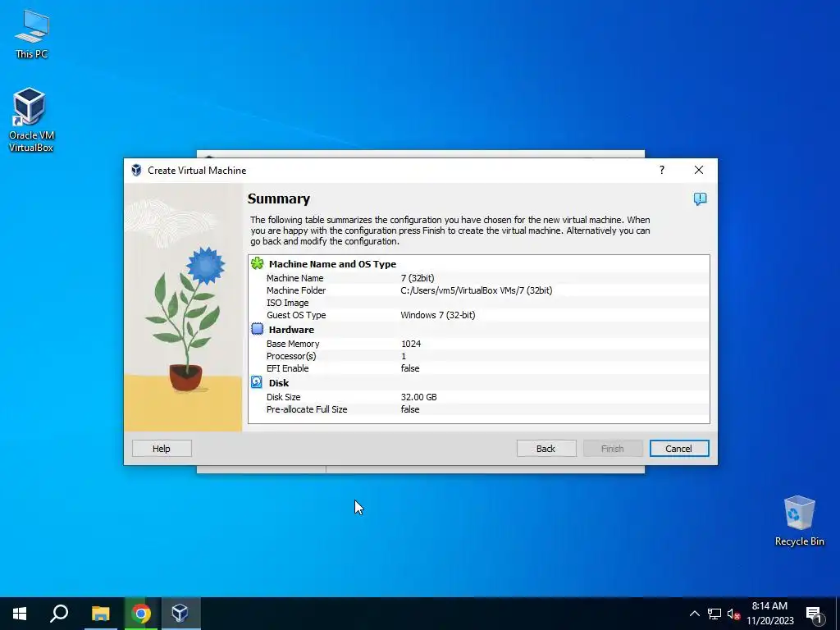840x630 pixels.
Task: Click the blue Hardware section chip icon
Action: (257, 329)
